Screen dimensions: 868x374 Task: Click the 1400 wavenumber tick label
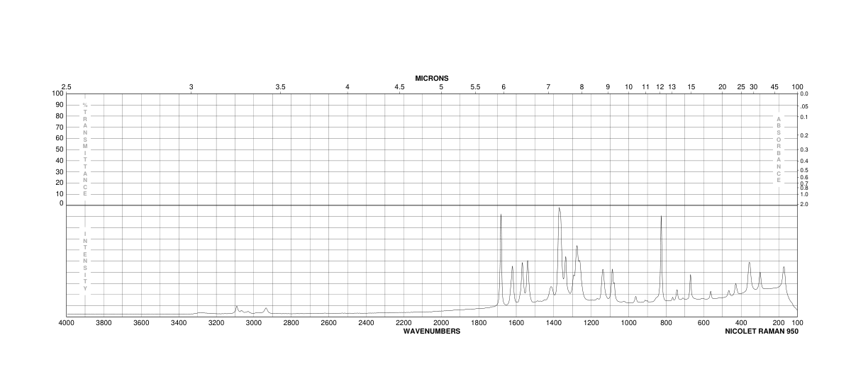pyautogui.click(x=554, y=324)
